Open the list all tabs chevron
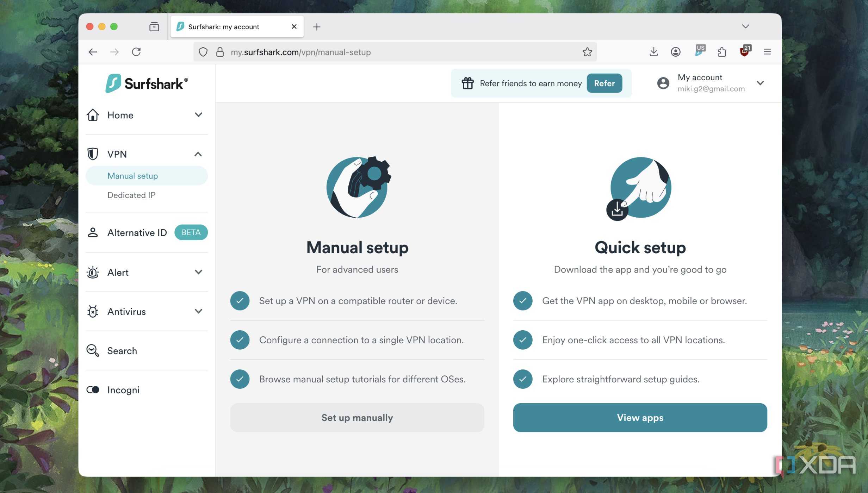 click(x=745, y=26)
